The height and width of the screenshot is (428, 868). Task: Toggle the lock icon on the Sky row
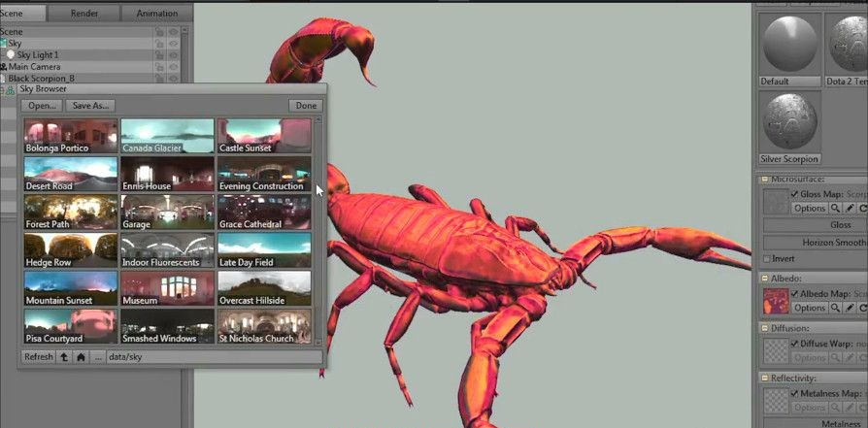point(159,44)
